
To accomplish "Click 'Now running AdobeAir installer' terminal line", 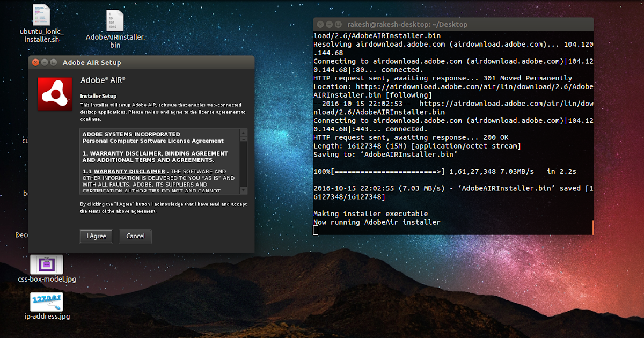I will click(x=377, y=222).
